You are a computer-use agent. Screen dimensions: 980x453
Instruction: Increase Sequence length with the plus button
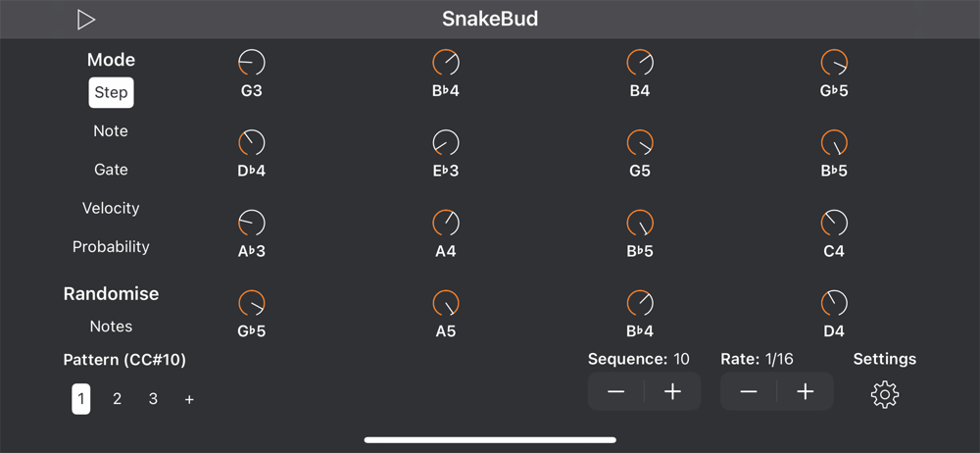(672, 392)
